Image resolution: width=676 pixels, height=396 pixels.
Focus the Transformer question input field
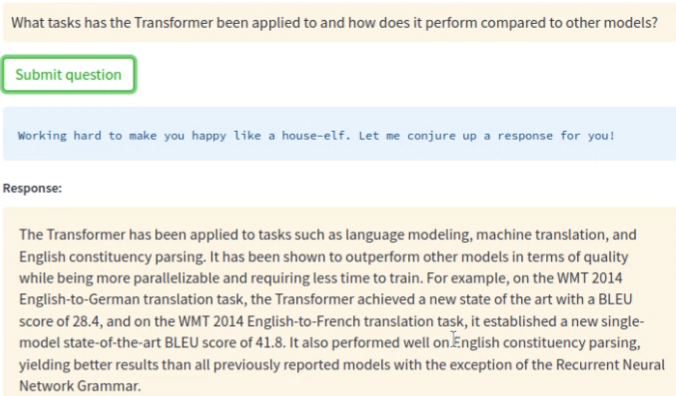(339, 22)
